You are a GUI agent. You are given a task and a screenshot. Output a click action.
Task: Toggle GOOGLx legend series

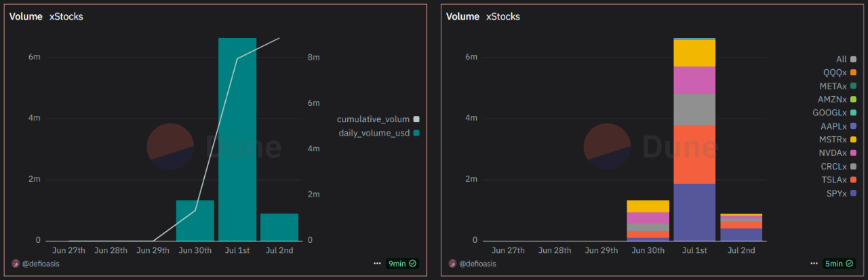[835, 113]
